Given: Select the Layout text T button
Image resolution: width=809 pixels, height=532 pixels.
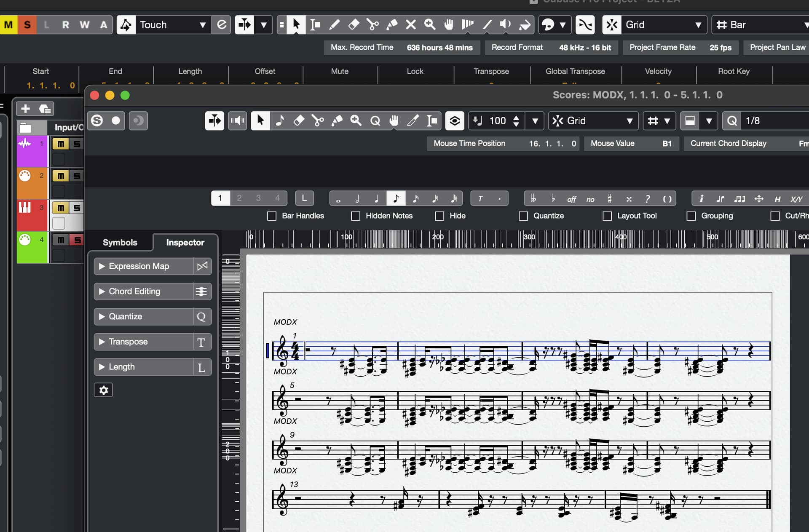Looking at the screenshot, I should [480, 198].
